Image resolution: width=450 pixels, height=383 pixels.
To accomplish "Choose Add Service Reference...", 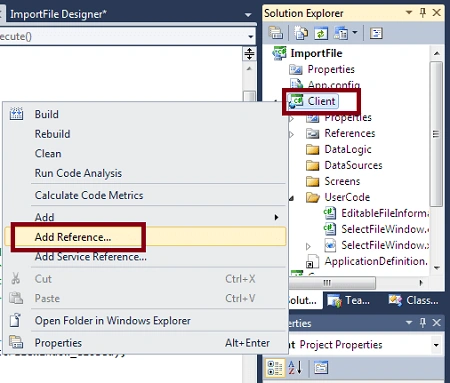I will [x=91, y=257].
